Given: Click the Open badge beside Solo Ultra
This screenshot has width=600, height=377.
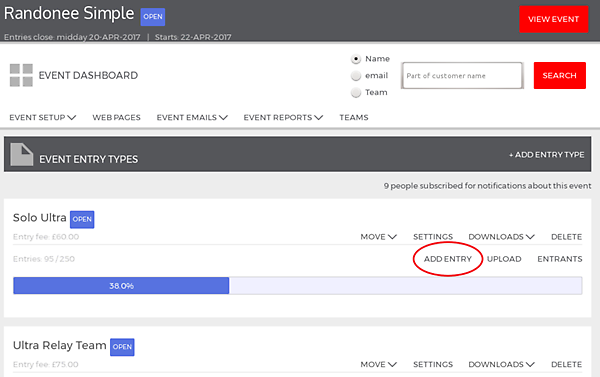Looking at the screenshot, I should point(82,219).
